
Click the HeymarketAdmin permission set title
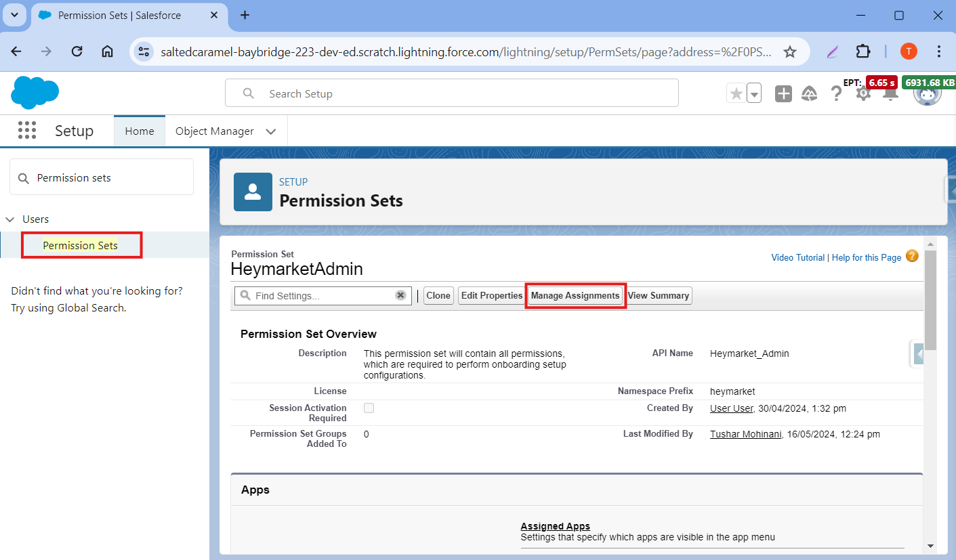(x=297, y=269)
